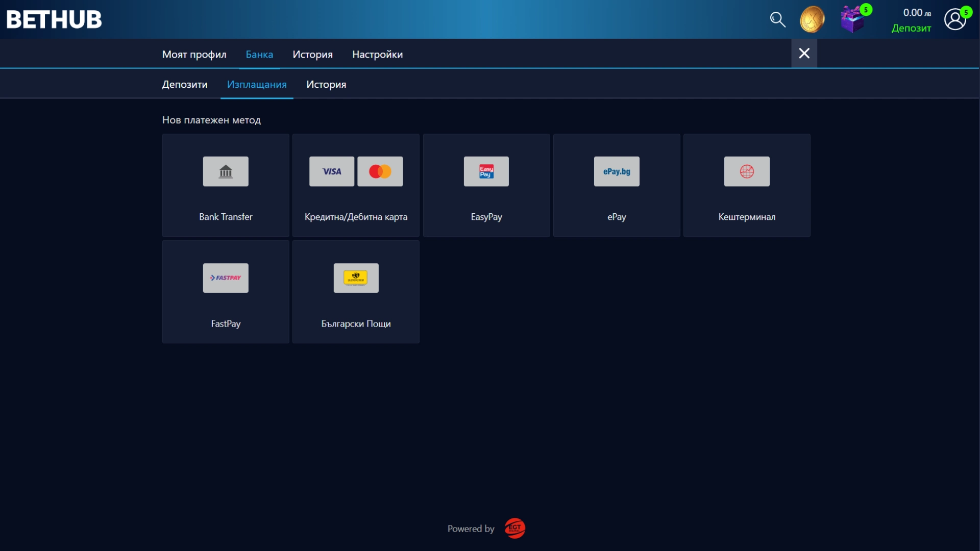Image resolution: width=980 pixels, height=551 pixels.
Task: Select the Кештерминал globe icon
Action: pyautogui.click(x=747, y=171)
